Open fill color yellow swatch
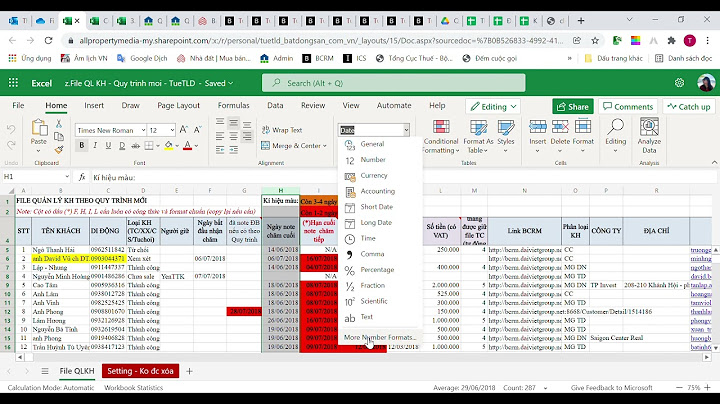 [x=169, y=146]
